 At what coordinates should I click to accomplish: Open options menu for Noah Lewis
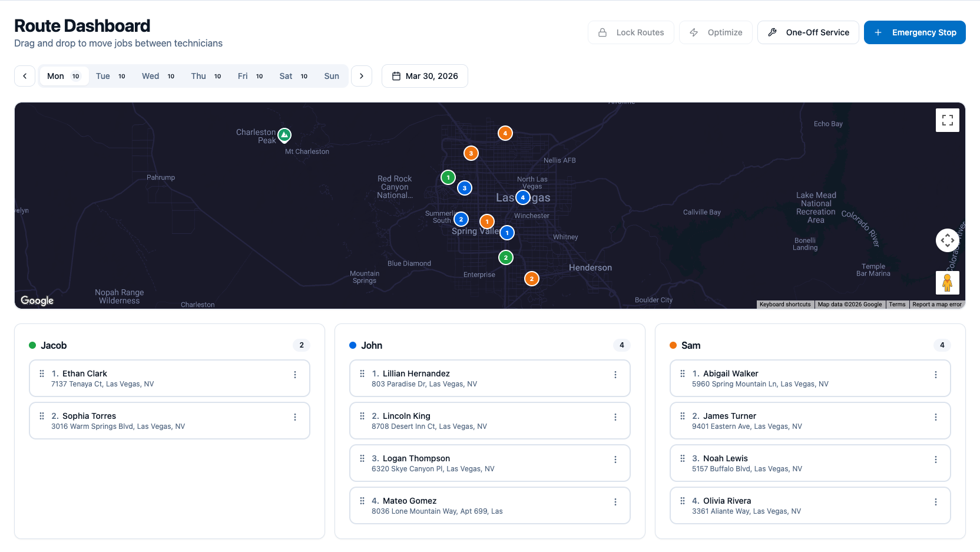936,460
